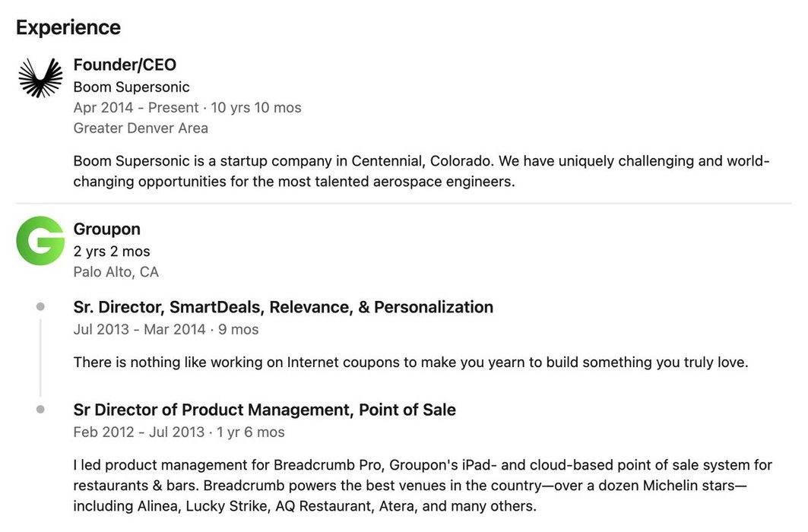The height and width of the screenshot is (532, 808).
Task: Click the Breadcrumb Pro description paragraph
Action: (x=422, y=485)
